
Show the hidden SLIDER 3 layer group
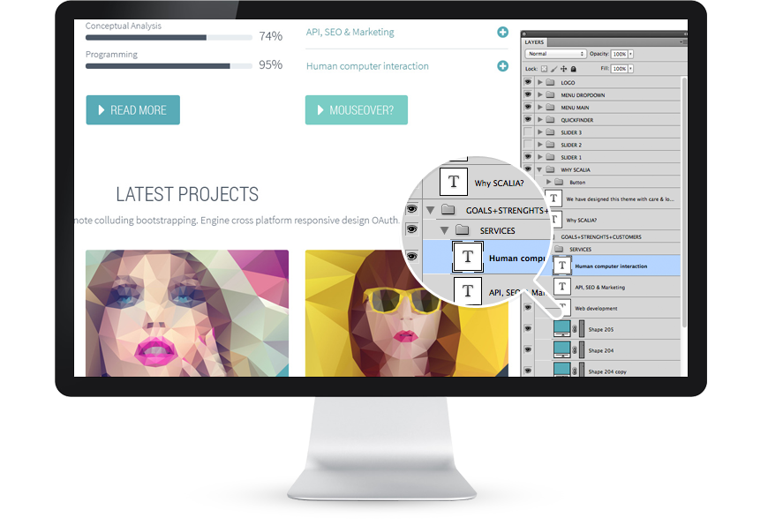pos(528,132)
